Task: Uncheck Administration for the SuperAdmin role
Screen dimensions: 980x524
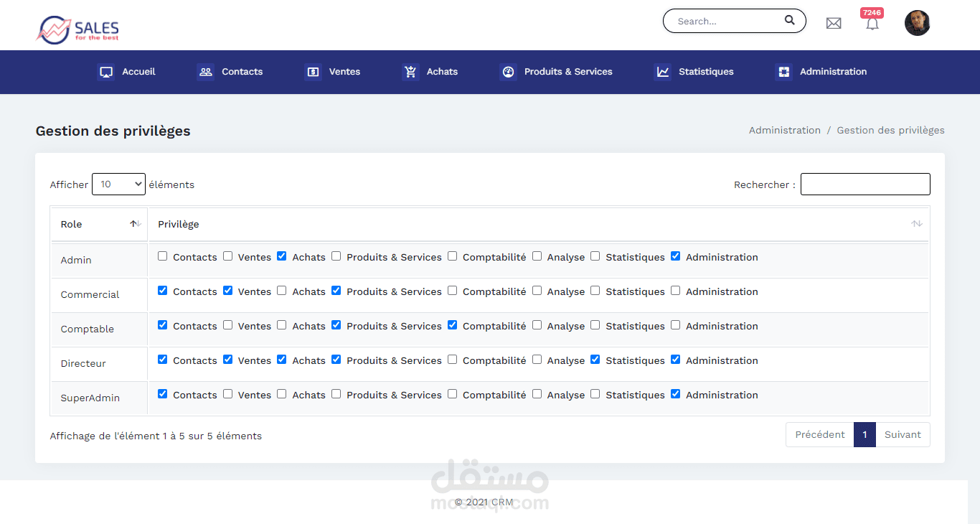Action: 675,394
